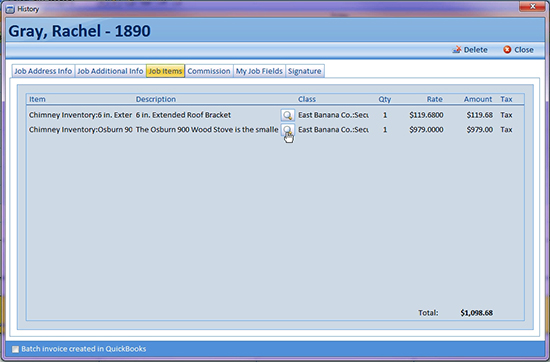Delete this job history record

point(470,50)
